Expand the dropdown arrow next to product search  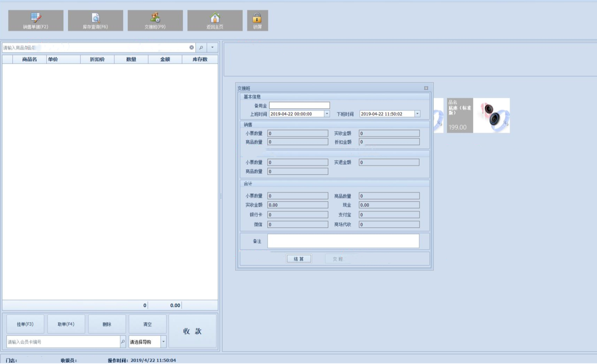coord(212,47)
